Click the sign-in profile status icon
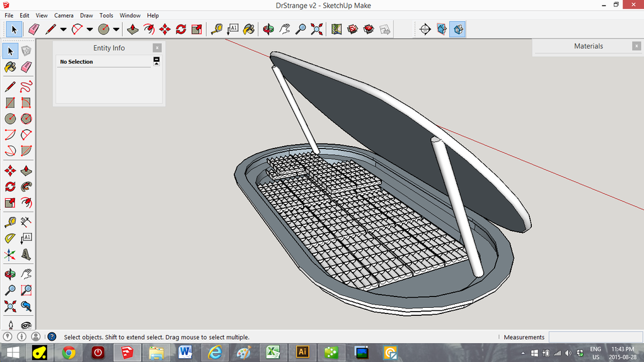The width and height of the screenshot is (644, 362). click(x=36, y=337)
